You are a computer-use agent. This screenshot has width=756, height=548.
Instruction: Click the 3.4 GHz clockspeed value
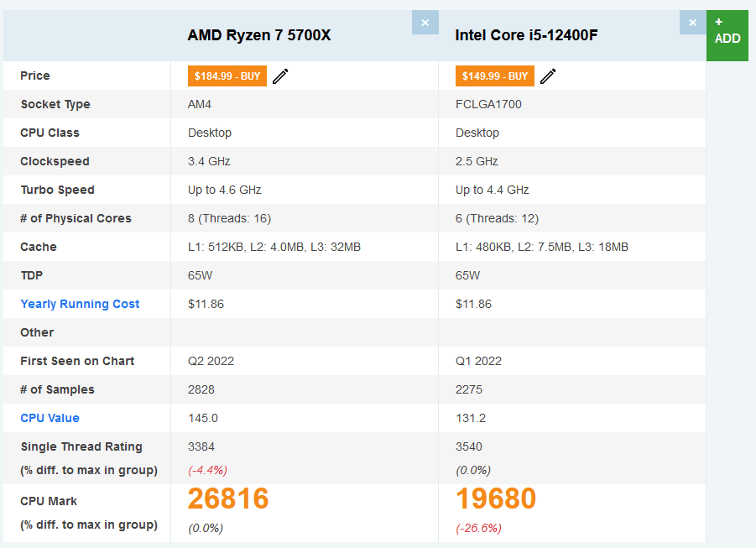209,161
